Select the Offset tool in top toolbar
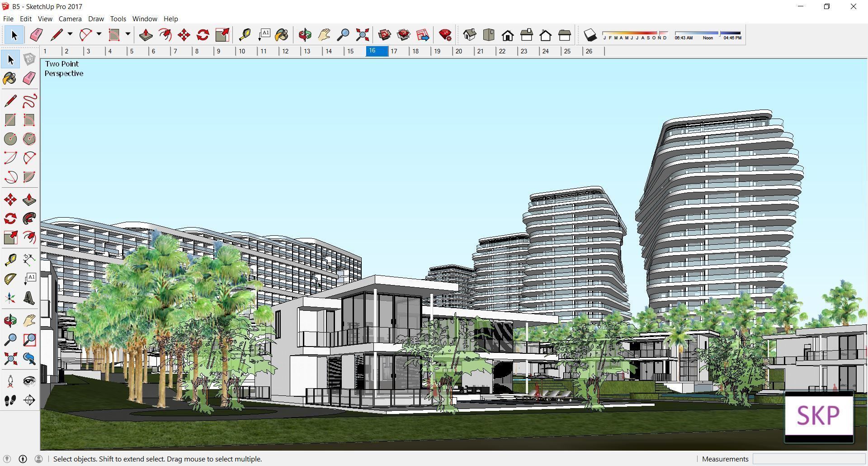This screenshot has height=466, width=868. [165, 35]
